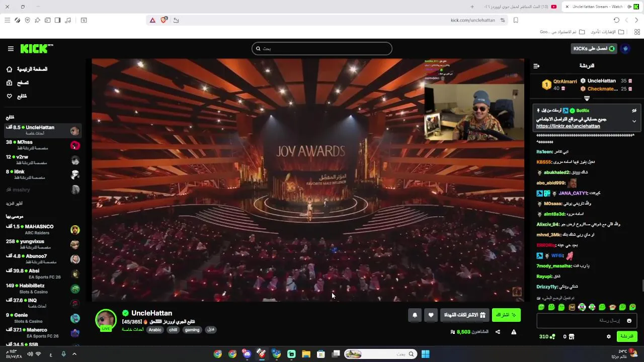Image resolution: width=644 pixels, height=362 pixels.
Task: Click the Kick search field
Action: pyautogui.click(x=322, y=49)
